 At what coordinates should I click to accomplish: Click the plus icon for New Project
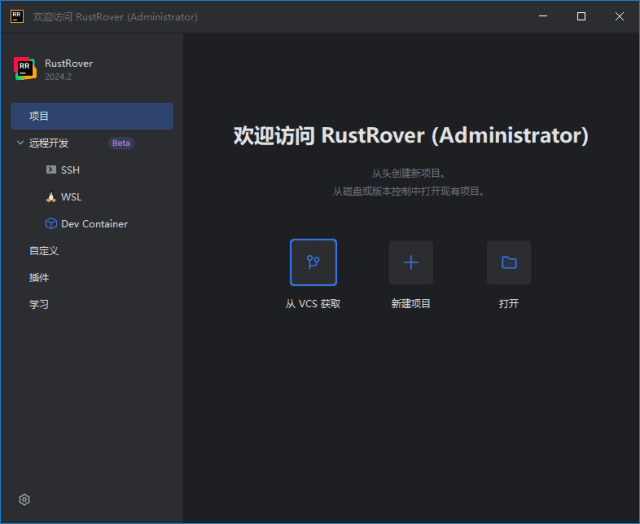[411, 262]
